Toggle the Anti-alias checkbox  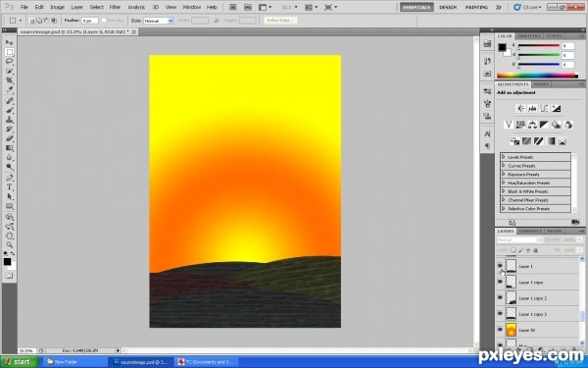click(104, 21)
